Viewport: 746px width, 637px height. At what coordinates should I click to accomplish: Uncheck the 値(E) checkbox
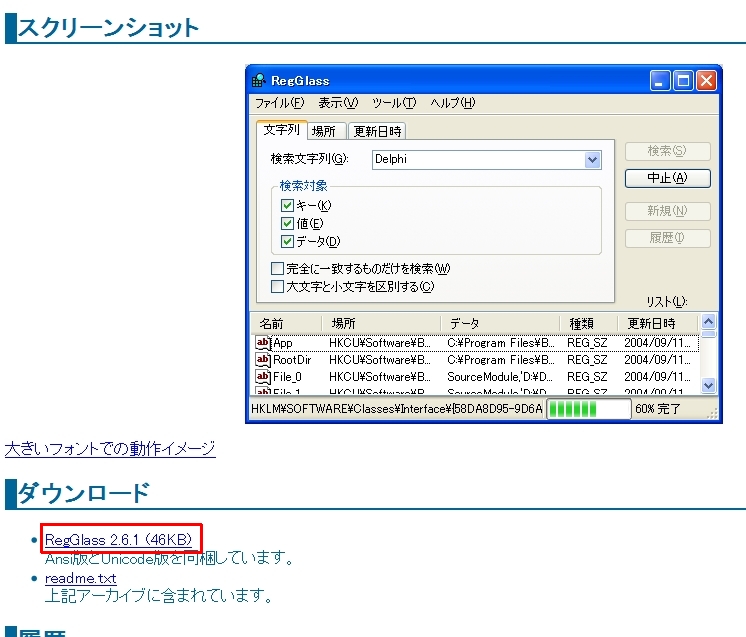coord(287,223)
